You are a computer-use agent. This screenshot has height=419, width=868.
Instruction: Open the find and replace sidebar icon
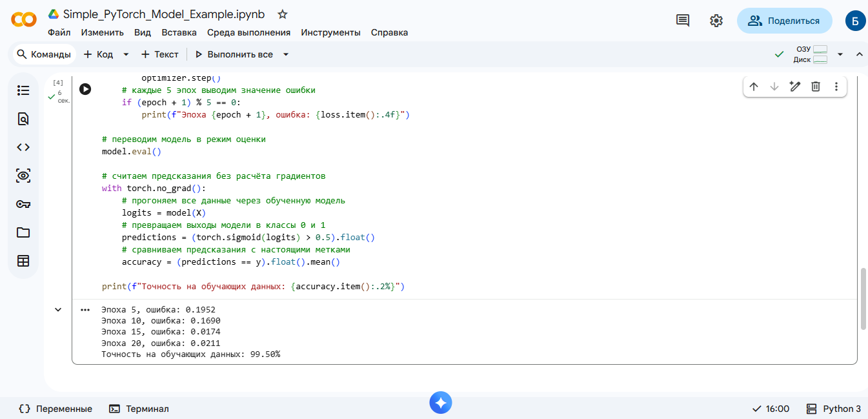point(23,119)
